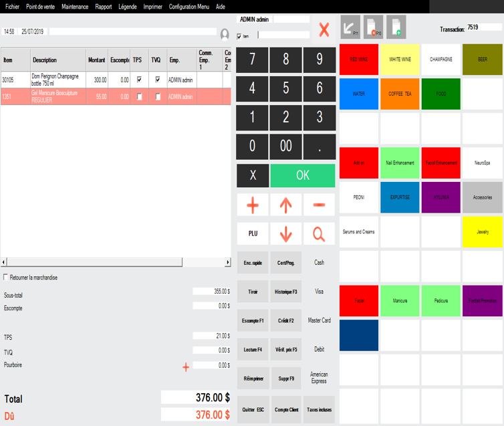Click the Historique F3 button

pos(285,292)
